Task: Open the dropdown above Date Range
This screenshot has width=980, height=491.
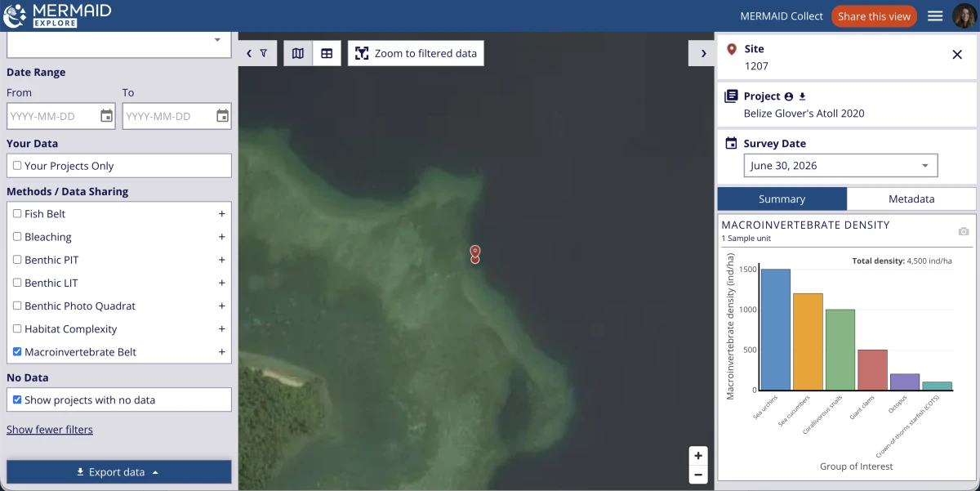Action: click(x=119, y=43)
